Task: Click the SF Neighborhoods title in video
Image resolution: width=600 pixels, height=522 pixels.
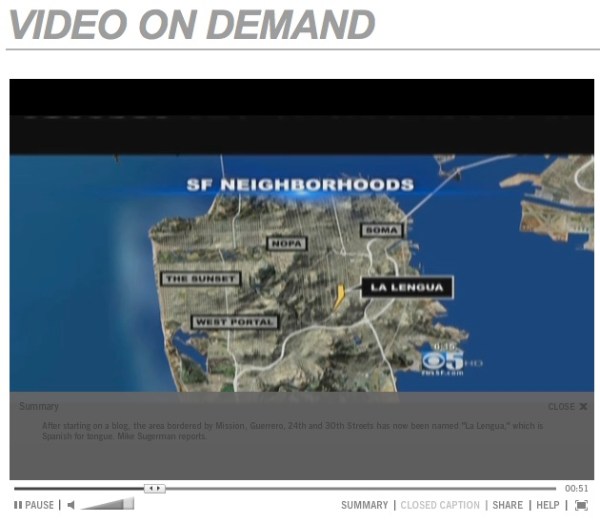Action: [300, 185]
